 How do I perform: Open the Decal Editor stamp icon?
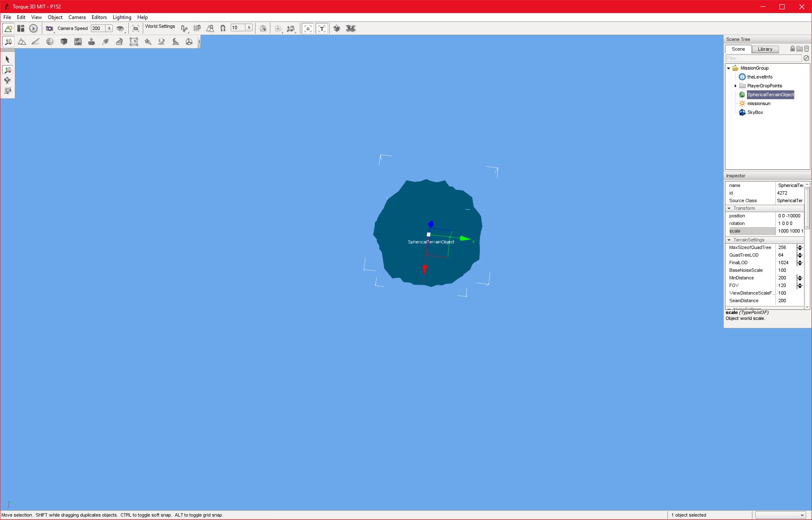click(x=92, y=41)
